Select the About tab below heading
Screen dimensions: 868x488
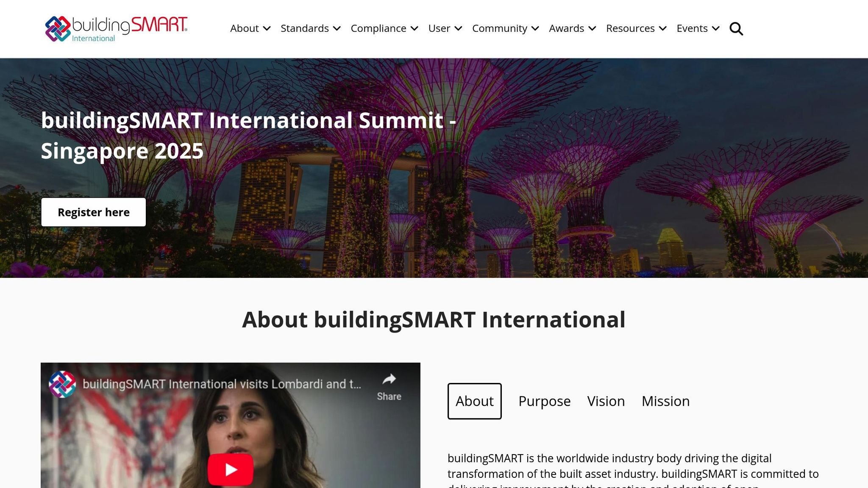(x=475, y=401)
